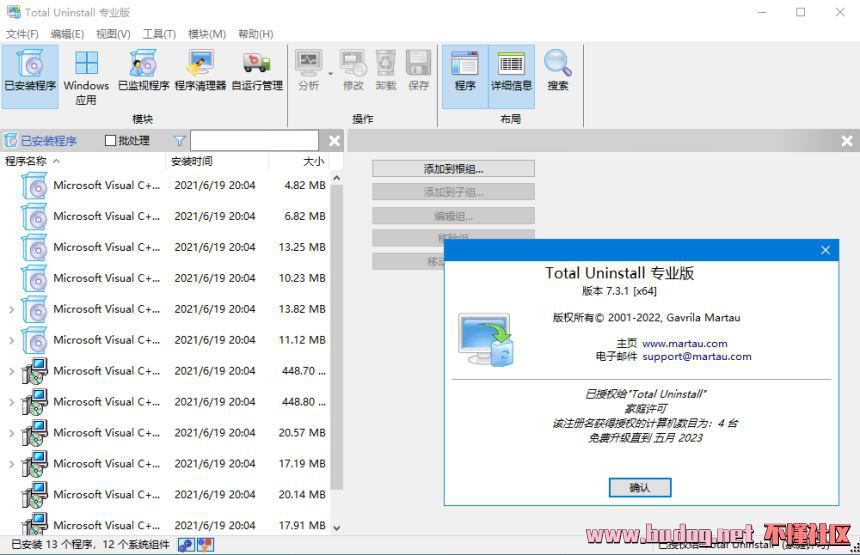This screenshot has width=860, height=555.
Task: Expand the 17.19 MB Visual C++ row
Action: click(x=12, y=464)
